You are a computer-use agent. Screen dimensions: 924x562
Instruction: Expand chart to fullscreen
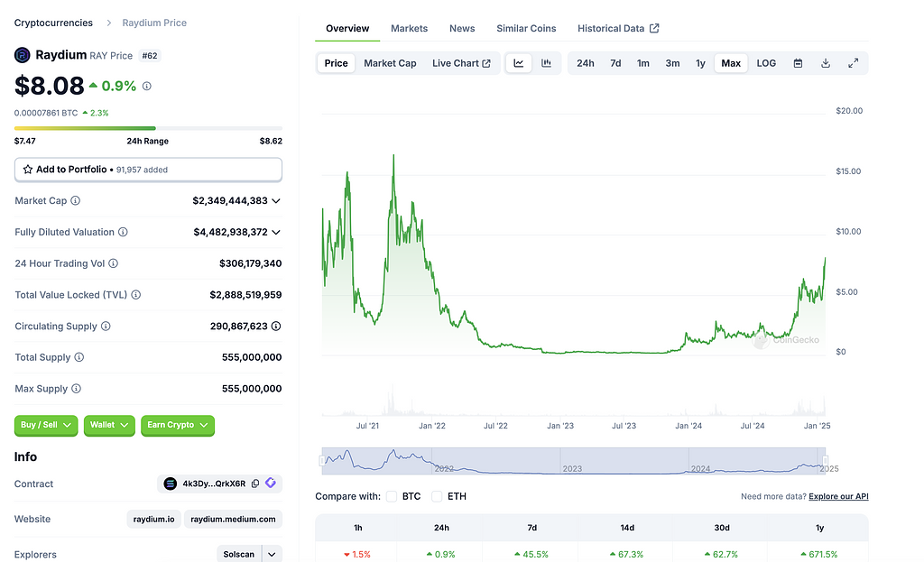(853, 63)
